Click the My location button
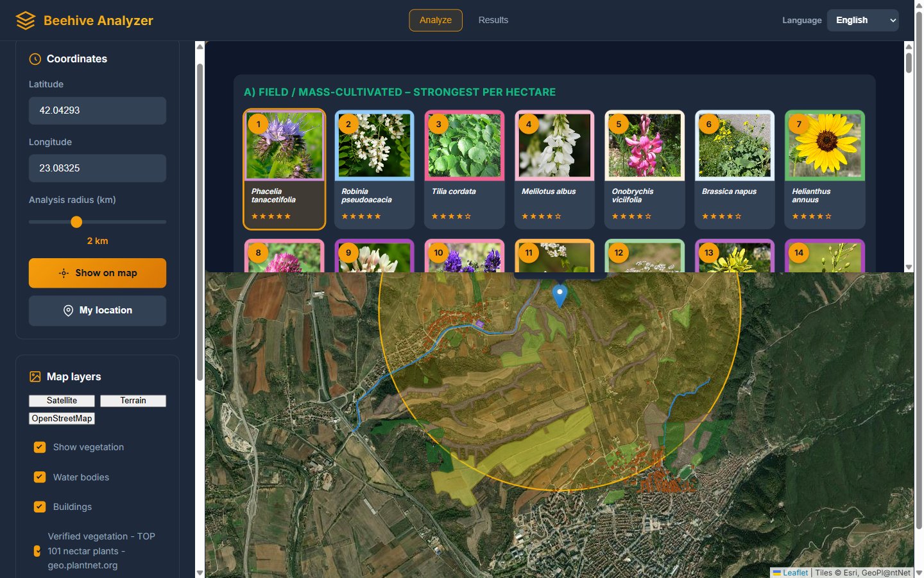 pyautogui.click(x=98, y=311)
